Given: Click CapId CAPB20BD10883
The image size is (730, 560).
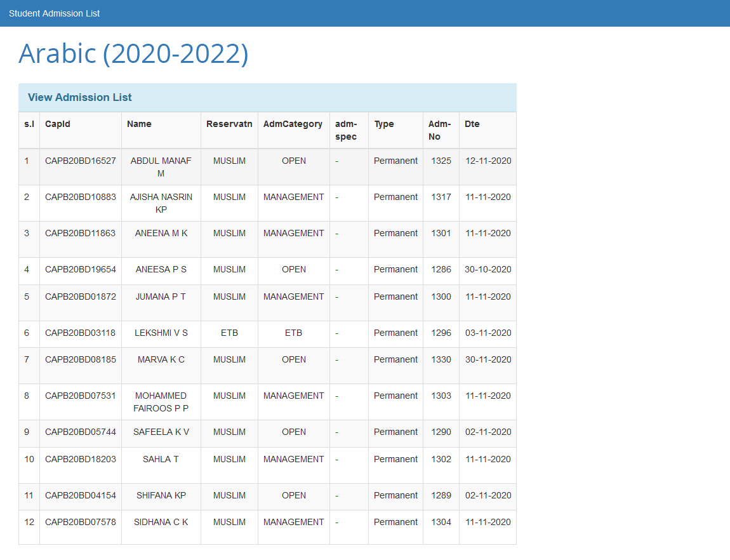Looking at the screenshot, I should [x=81, y=197].
